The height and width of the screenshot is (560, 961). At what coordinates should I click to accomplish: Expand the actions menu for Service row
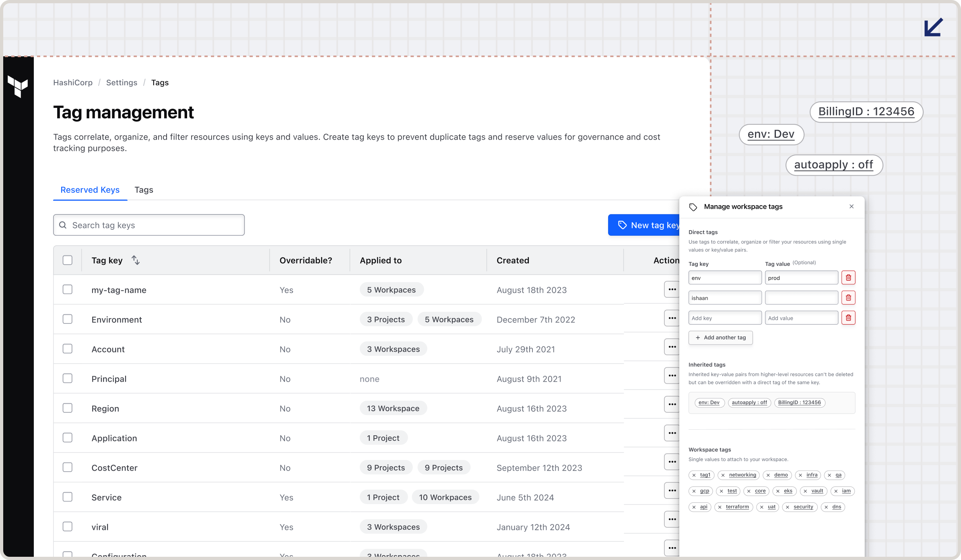(672, 490)
